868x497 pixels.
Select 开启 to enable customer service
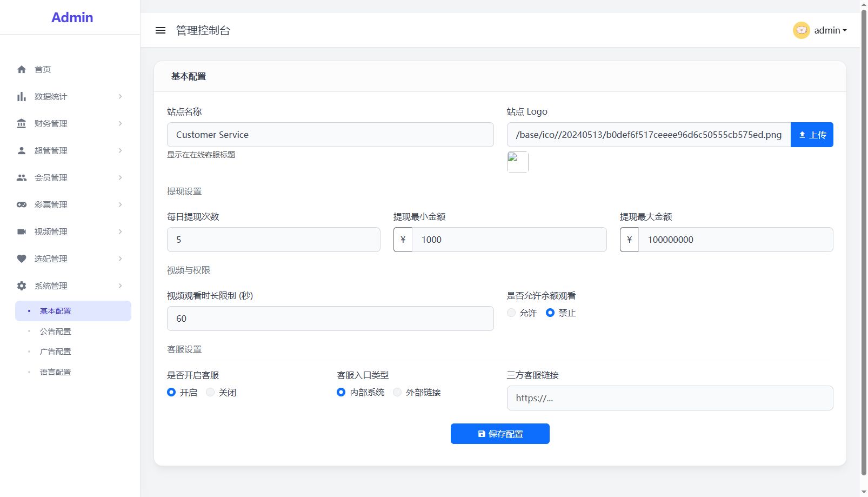tap(171, 392)
